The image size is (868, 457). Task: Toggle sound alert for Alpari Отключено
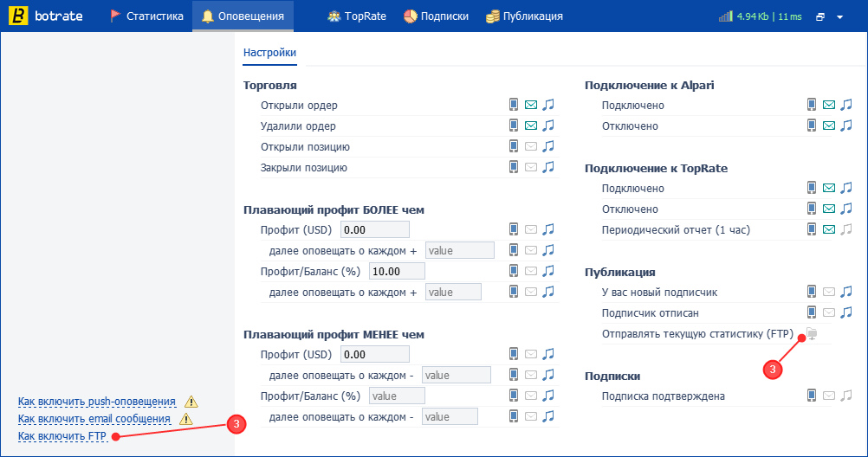[845, 126]
